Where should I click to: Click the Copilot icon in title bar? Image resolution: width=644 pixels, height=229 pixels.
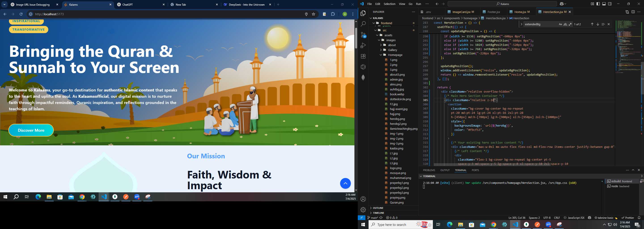562,4
